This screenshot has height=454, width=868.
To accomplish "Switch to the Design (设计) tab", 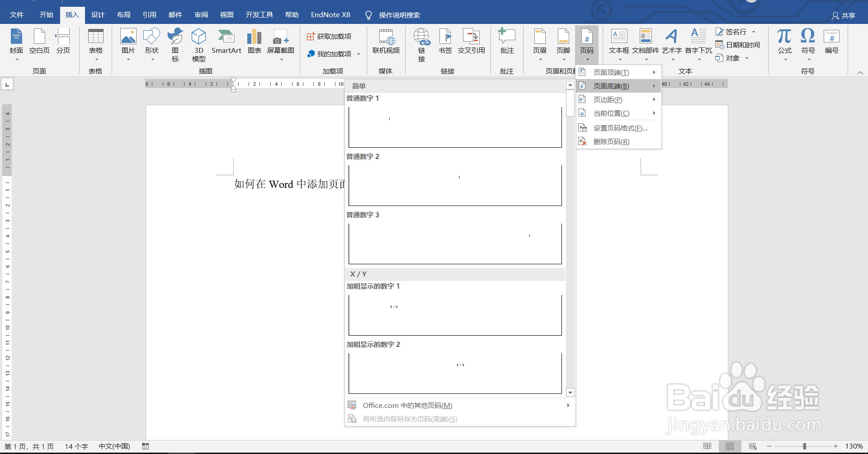I will pos(98,15).
